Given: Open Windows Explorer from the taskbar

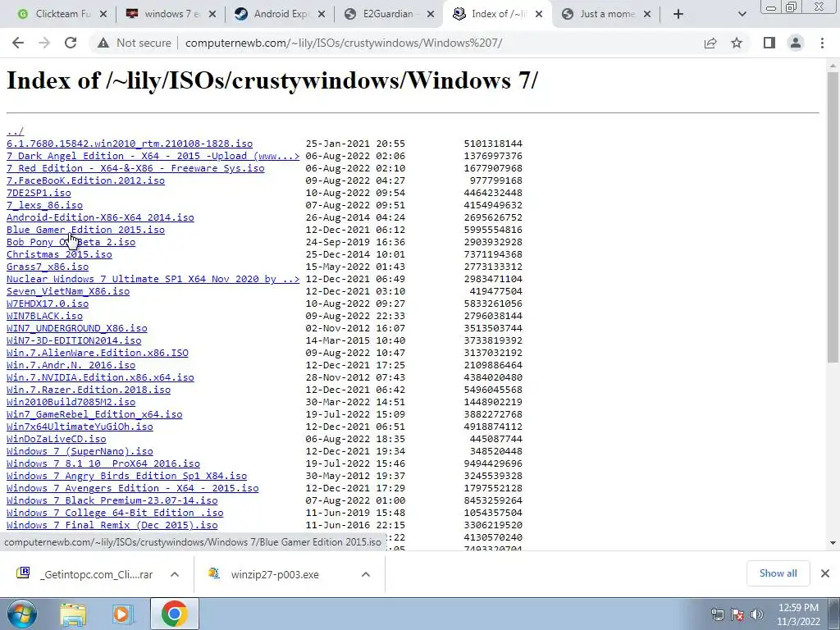Looking at the screenshot, I should coord(73,614).
